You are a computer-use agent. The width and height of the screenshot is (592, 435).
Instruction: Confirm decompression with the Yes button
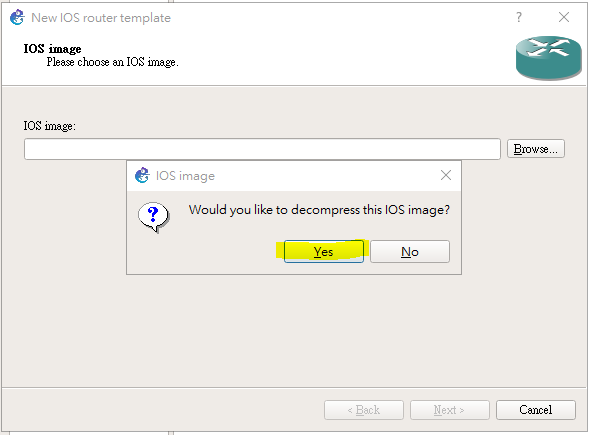pos(324,251)
